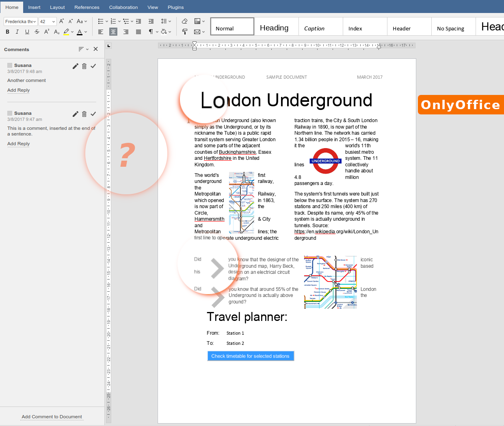Align text left

(x=101, y=32)
